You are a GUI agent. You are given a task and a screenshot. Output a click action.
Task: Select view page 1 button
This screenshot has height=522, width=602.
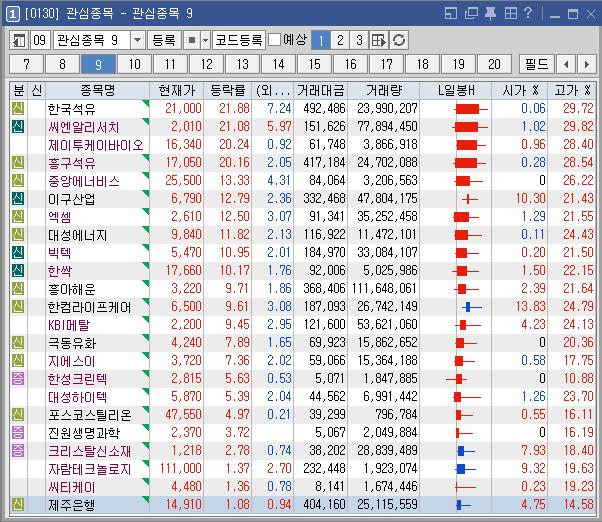pos(321,40)
